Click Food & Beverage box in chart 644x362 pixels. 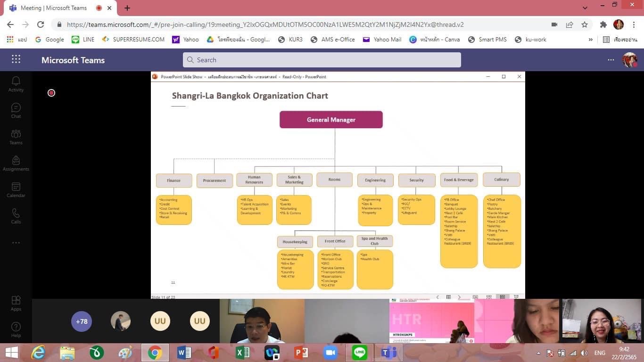(459, 180)
